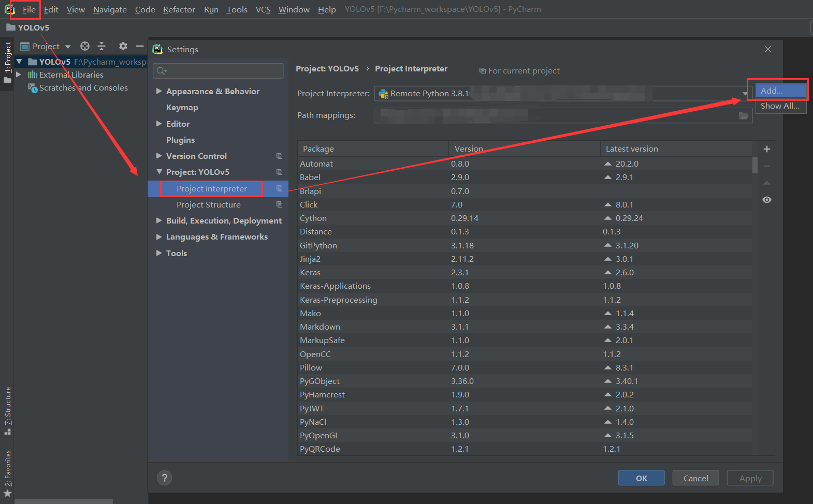Screen dimensions: 813x504
Task: Select the GitPython package row
Action: (x=525, y=245)
